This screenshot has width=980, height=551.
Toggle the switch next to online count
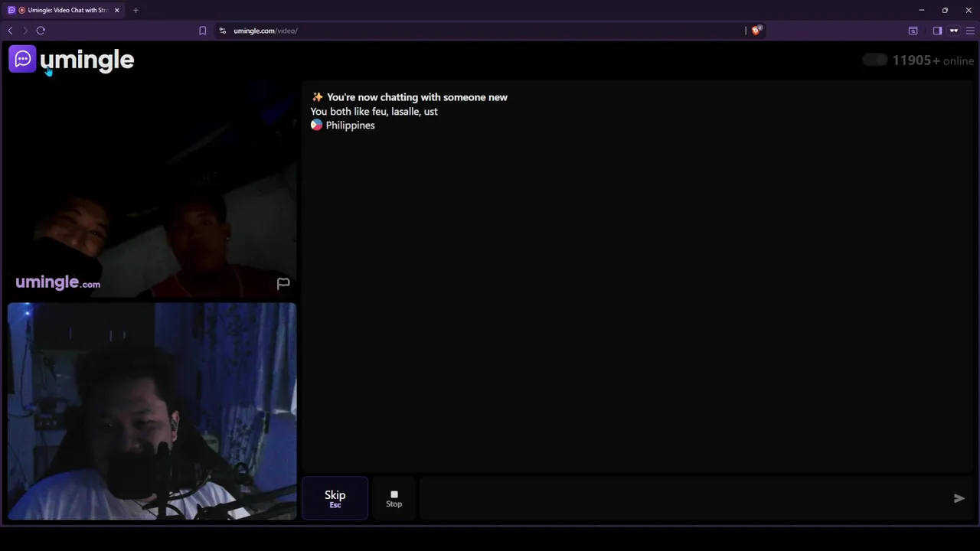tap(875, 60)
